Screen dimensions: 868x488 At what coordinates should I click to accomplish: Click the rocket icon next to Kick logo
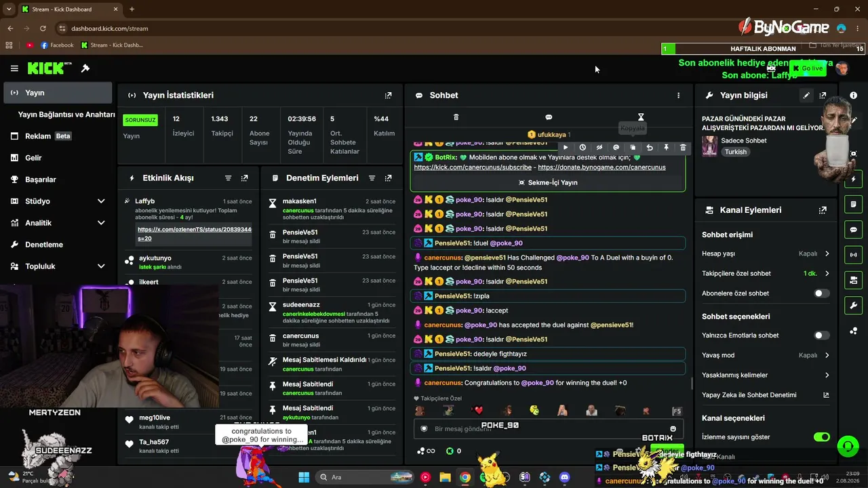tap(85, 68)
